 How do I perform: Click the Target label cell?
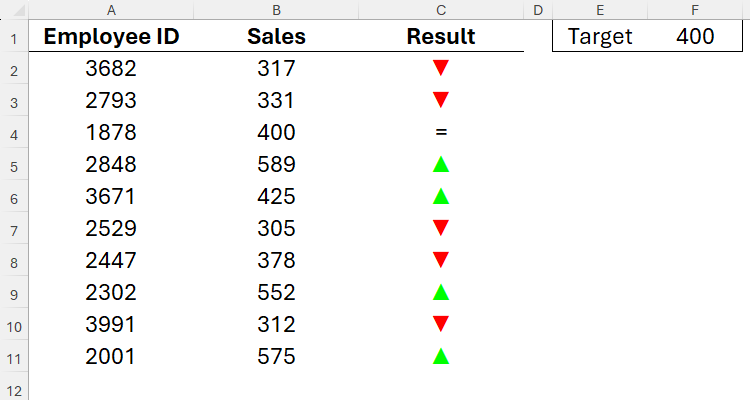click(600, 37)
